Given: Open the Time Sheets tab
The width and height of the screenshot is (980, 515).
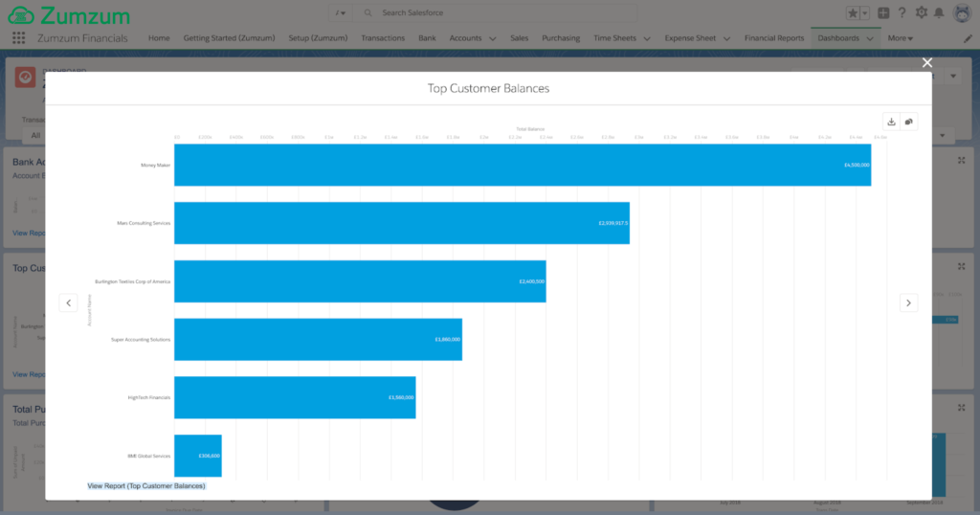Looking at the screenshot, I should tap(614, 38).
